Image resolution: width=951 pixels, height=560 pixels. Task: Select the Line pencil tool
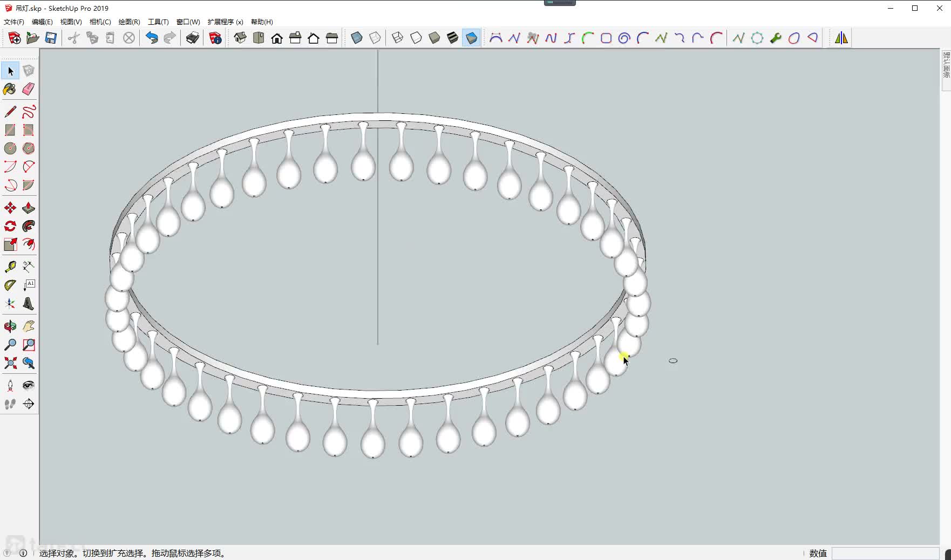click(x=10, y=112)
